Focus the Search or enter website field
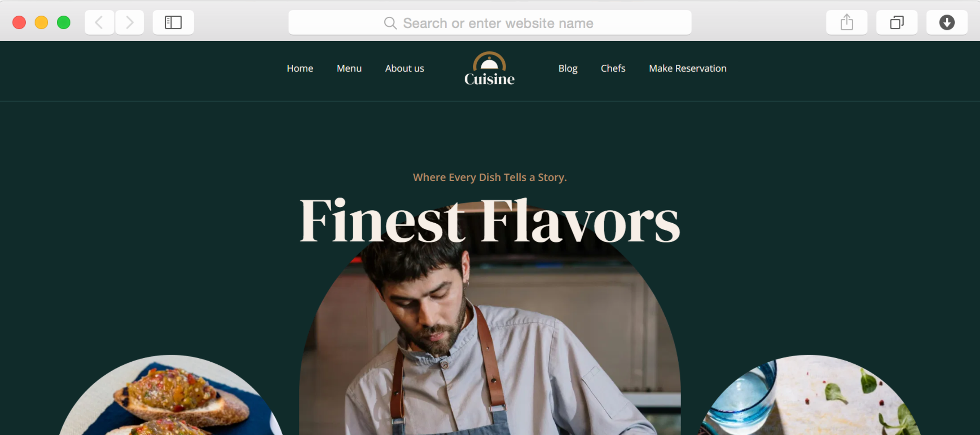The height and width of the screenshot is (435, 980). tap(490, 23)
